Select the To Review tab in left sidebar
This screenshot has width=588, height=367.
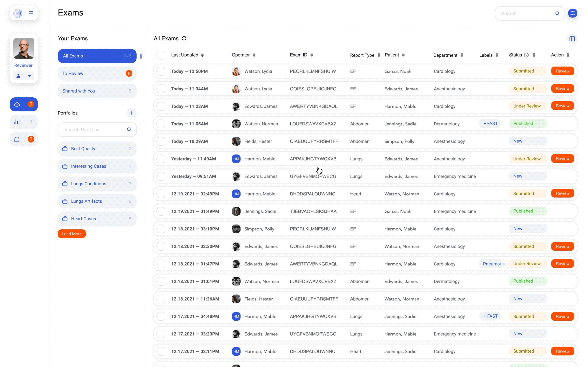click(x=97, y=73)
